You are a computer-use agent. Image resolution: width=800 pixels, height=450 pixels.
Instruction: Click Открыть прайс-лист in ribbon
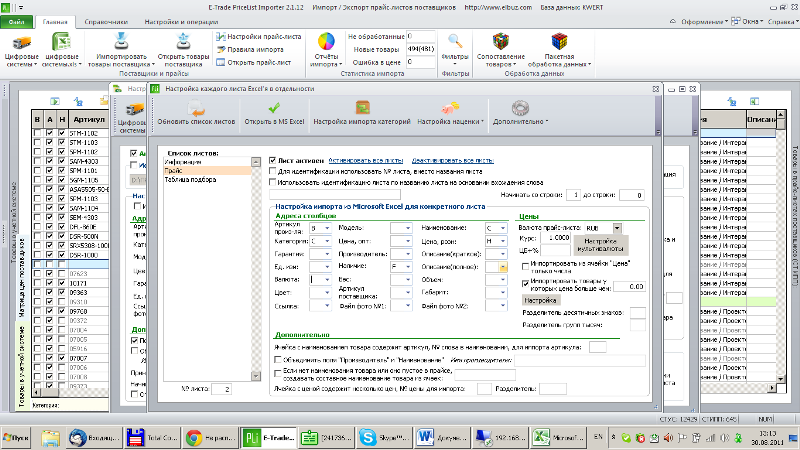click(254, 62)
